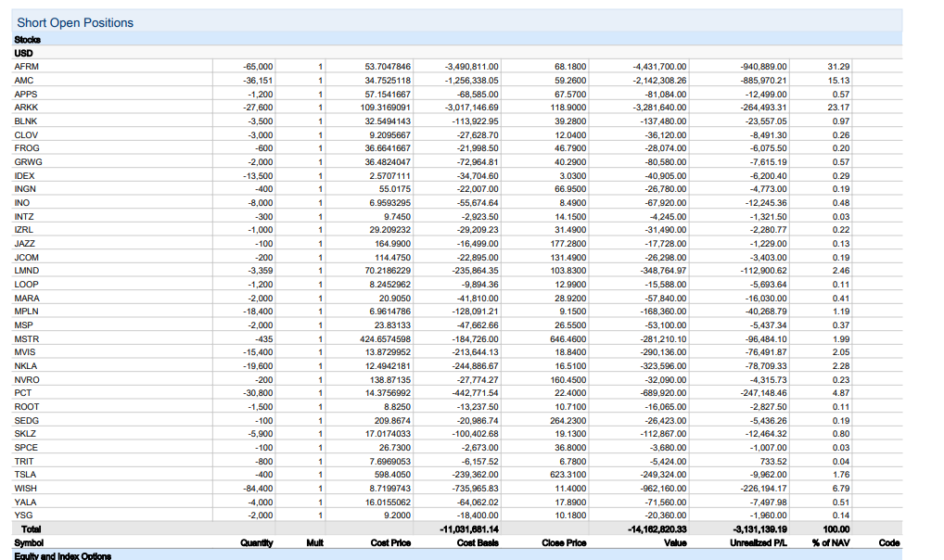Click the TSLA symbol cell

coord(25,475)
